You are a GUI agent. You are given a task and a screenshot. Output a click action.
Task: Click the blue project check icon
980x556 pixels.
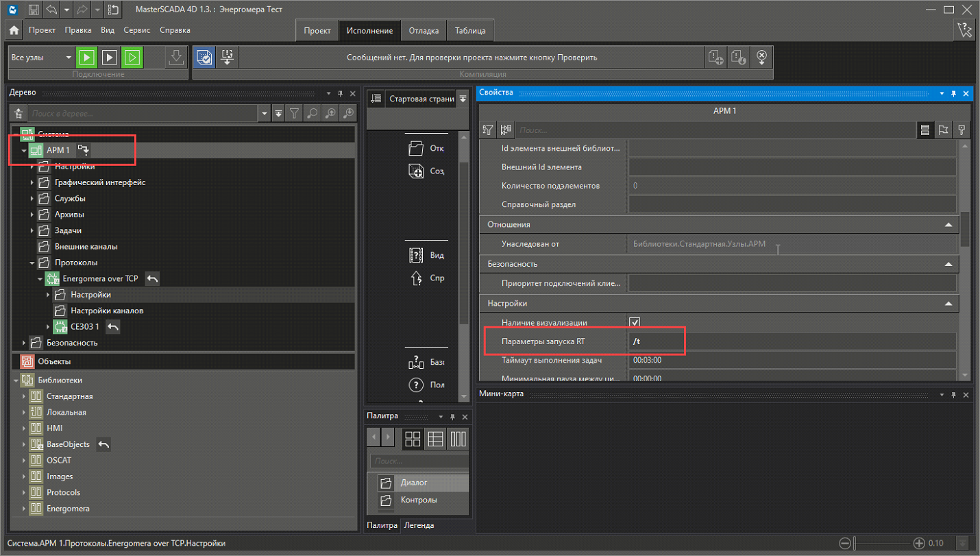[204, 58]
